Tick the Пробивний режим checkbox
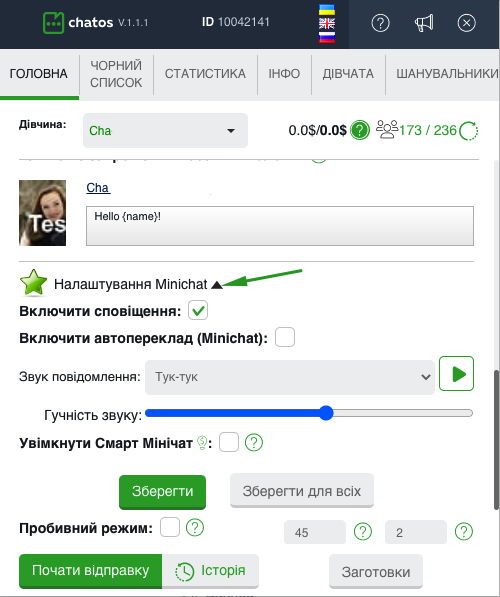Image resolution: width=500 pixels, height=597 pixels. coord(170,527)
